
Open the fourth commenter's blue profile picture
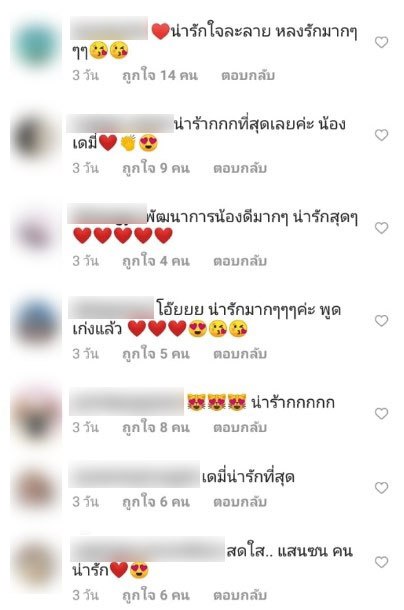tap(36, 321)
